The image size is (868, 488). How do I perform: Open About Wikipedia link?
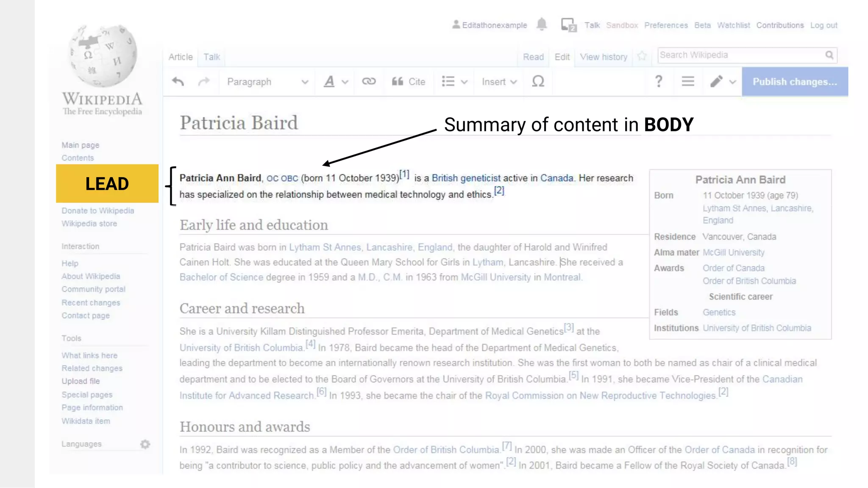91,276
